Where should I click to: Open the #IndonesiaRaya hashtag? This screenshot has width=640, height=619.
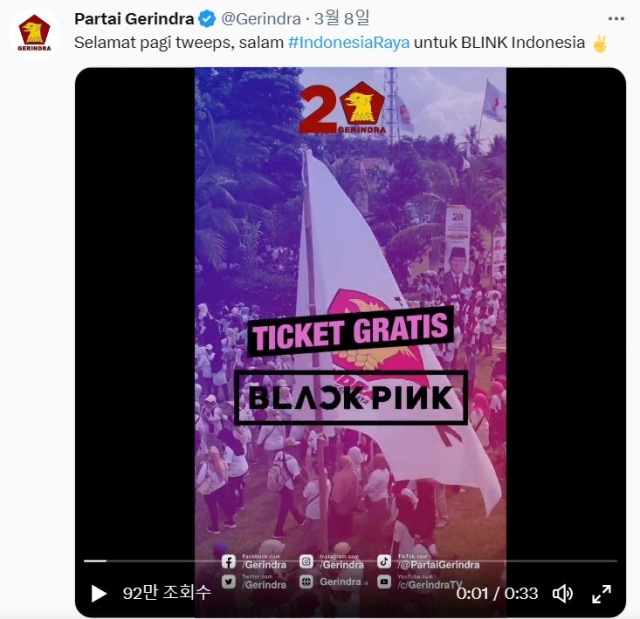[x=349, y=42]
